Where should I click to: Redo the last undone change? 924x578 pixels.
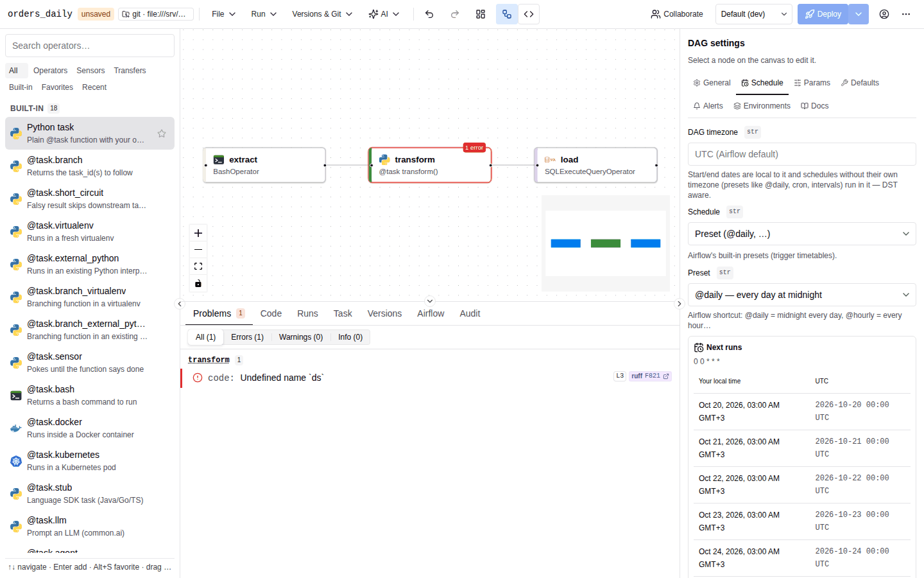pyautogui.click(x=455, y=14)
